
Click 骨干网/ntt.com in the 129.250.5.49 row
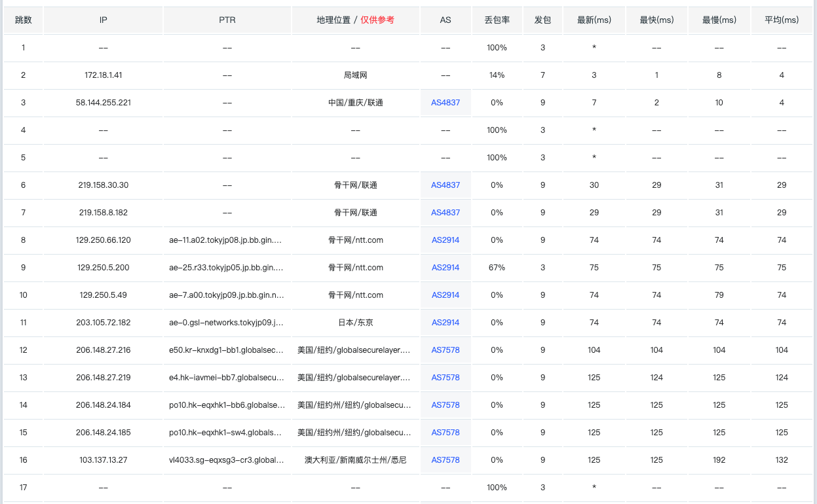[x=355, y=295]
